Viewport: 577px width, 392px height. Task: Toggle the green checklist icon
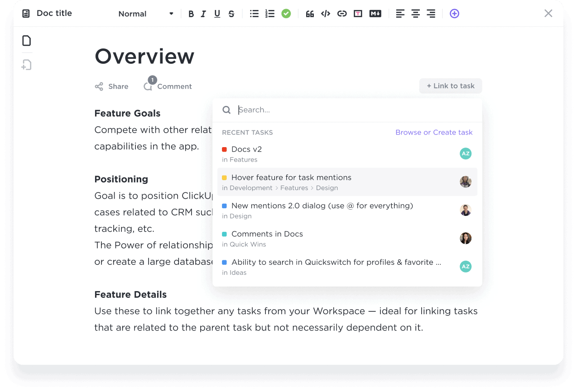[x=286, y=14]
